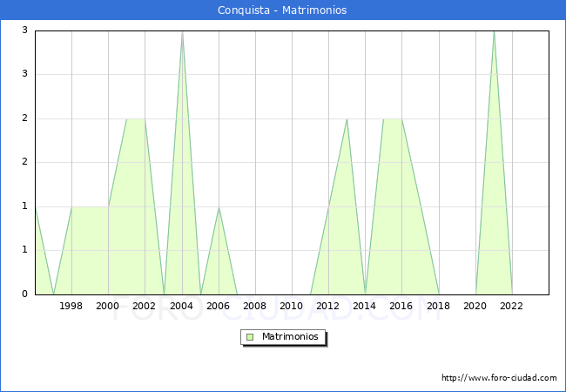Select the 2022 x-axis label

click(512, 306)
